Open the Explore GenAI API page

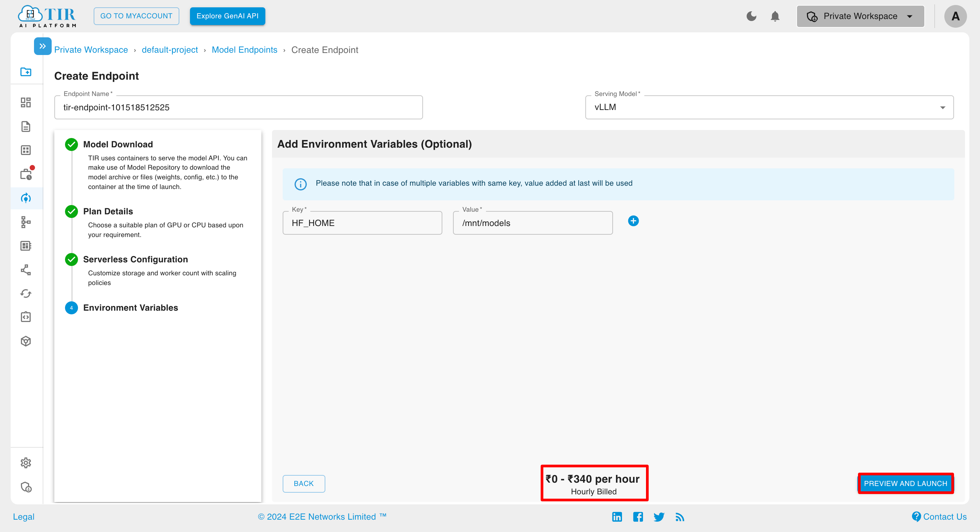(x=227, y=16)
